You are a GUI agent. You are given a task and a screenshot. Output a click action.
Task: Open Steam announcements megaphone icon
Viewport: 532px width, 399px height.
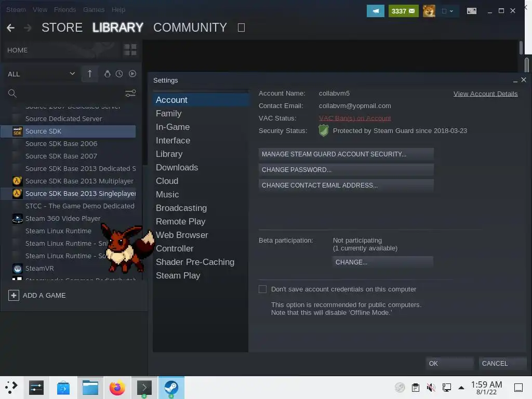pyautogui.click(x=375, y=11)
